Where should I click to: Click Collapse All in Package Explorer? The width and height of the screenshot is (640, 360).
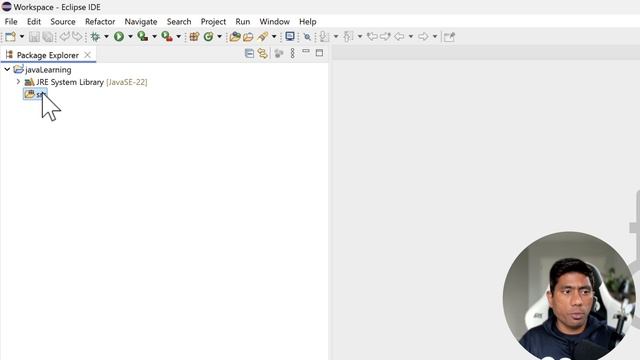[249, 53]
